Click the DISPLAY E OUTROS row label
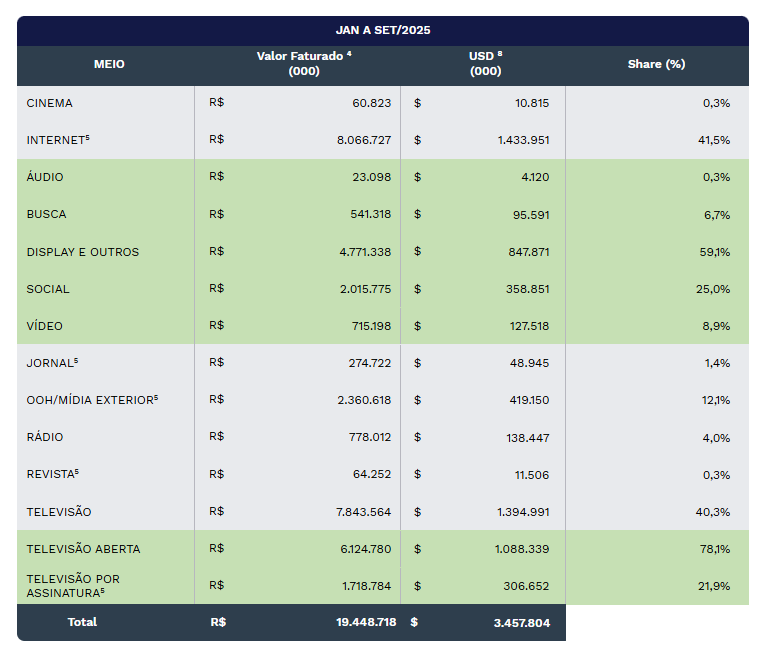Screen dimensions: 772x657 click(83, 252)
